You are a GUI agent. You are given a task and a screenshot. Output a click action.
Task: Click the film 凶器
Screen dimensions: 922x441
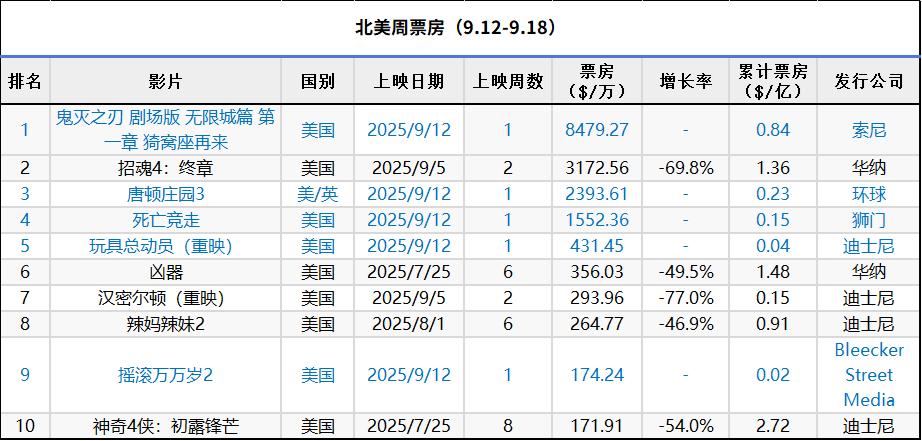click(x=165, y=272)
